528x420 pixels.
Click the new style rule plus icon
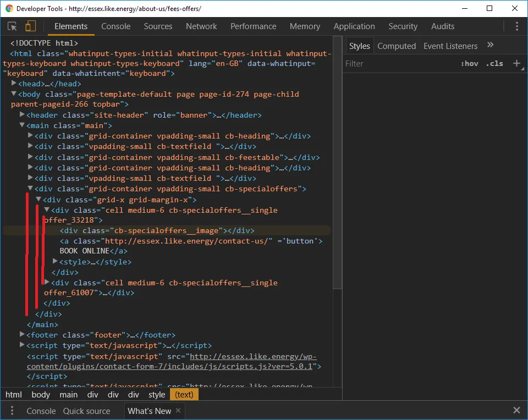click(516, 63)
